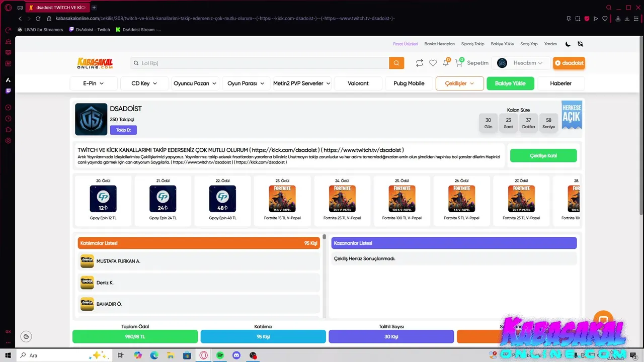Open the Valorant menu item
This screenshot has width=644, height=362.
tap(358, 83)
